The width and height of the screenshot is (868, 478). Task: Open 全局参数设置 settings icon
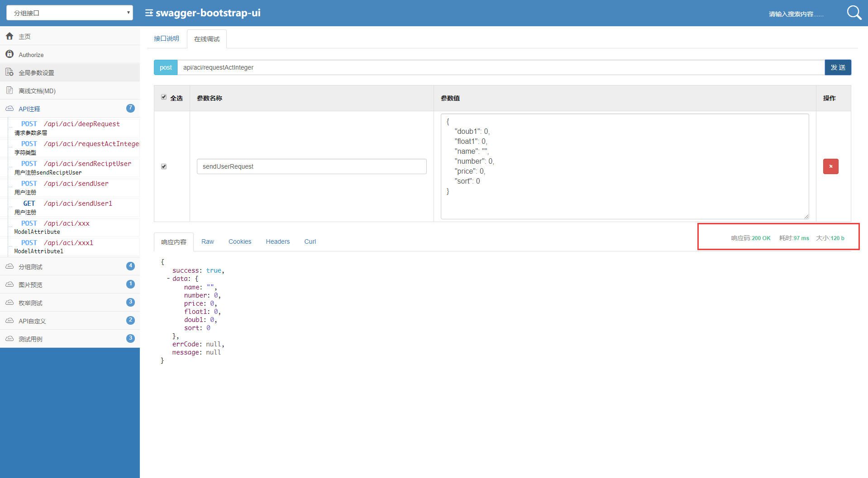click(x=10, y=72)
